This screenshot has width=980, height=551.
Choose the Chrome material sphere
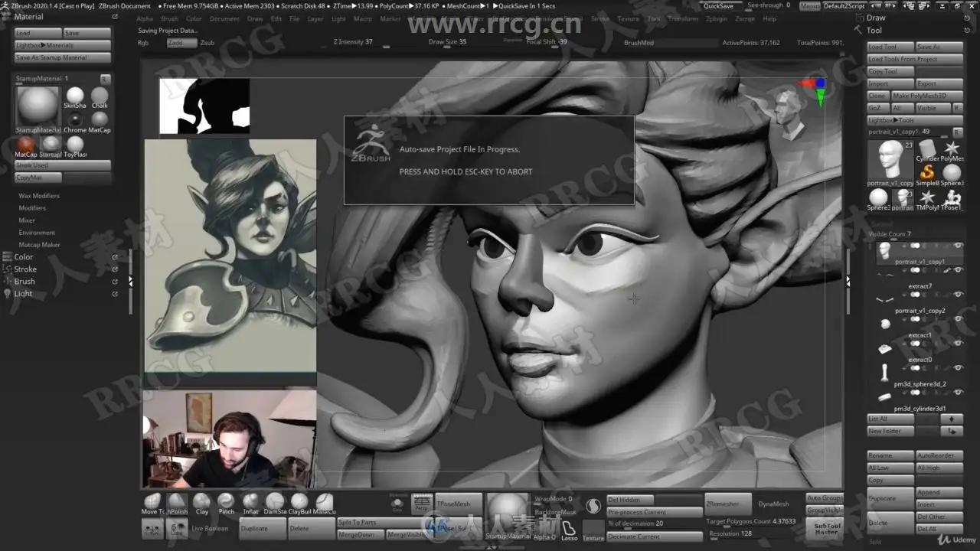[75, 122]
